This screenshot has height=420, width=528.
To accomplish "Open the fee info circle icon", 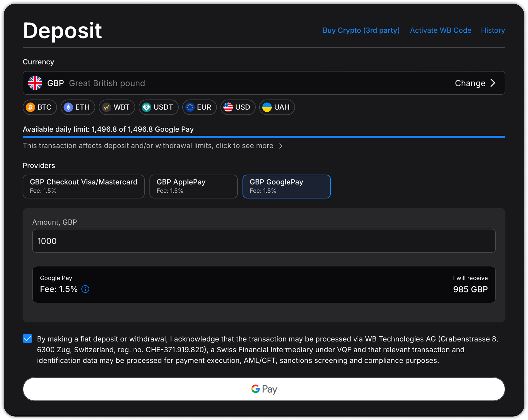I will click(85, 289).
